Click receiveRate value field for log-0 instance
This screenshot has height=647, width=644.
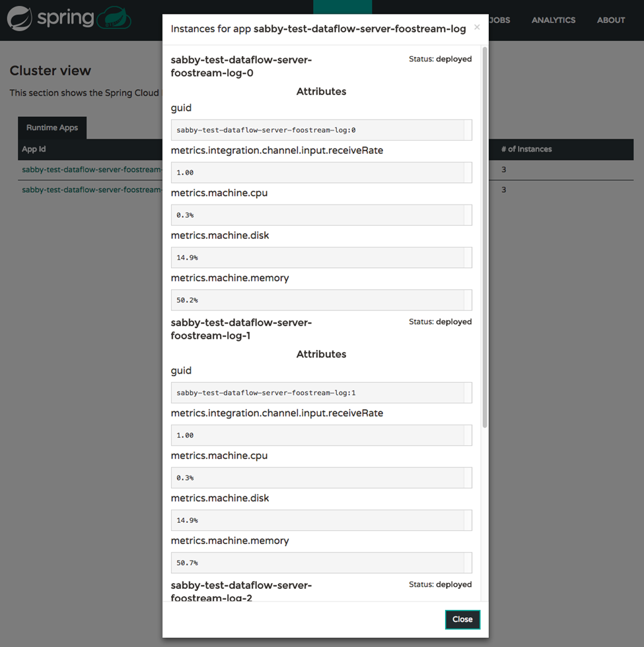click(321, 172)
